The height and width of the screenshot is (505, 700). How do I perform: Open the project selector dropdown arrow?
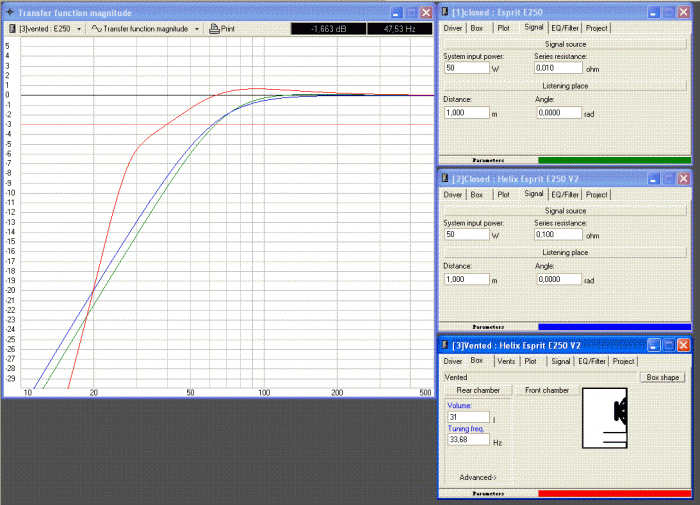click(79, 29)
